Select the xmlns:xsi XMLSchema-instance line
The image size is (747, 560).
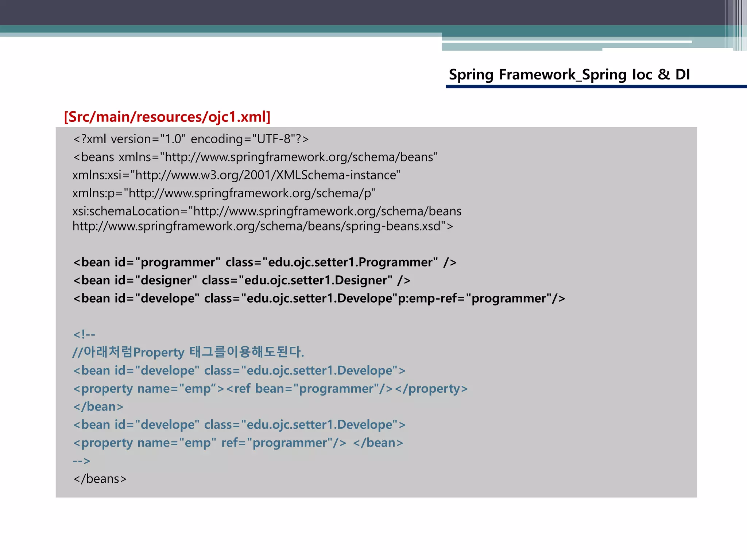pyautogui.click(x=236, y=175)
